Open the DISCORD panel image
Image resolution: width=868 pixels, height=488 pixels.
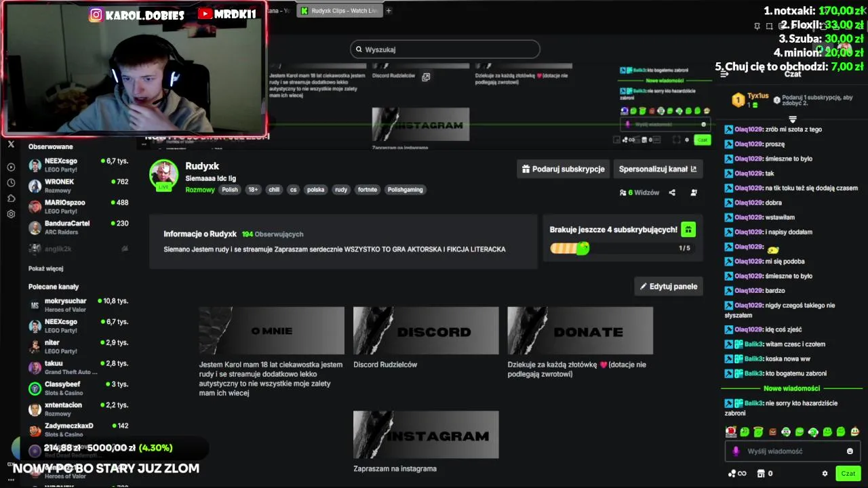click(426, 331)
